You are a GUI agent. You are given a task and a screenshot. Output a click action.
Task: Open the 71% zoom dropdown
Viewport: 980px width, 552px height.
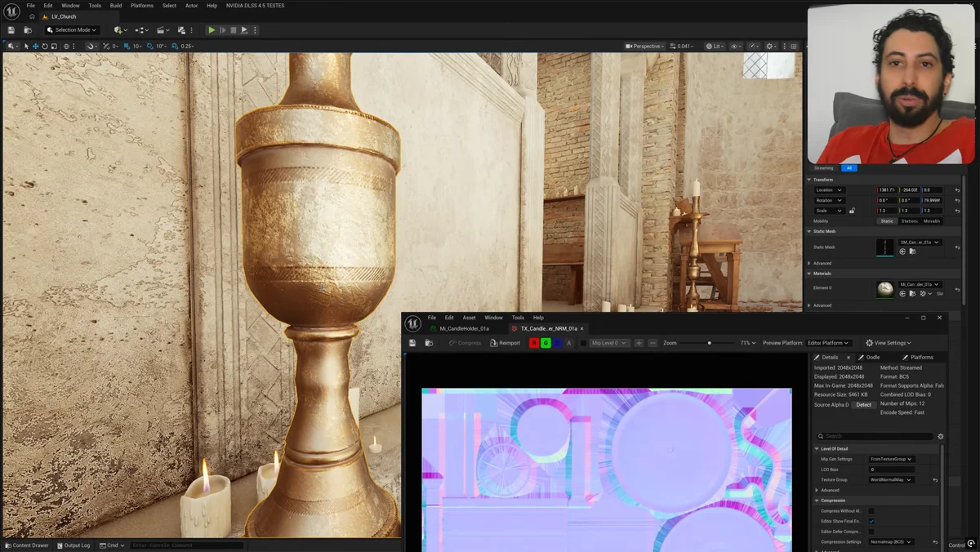(748, 343)
